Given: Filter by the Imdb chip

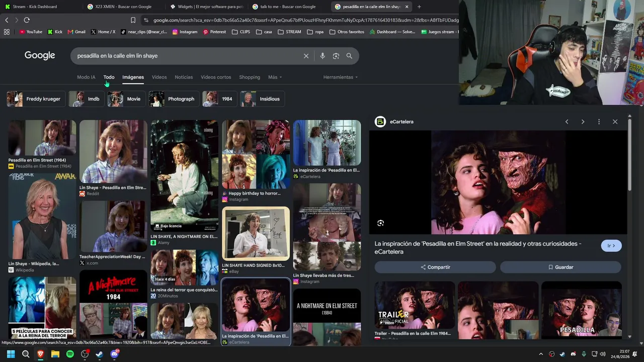Looking at the screenshot, I should [x=86, y=99].
